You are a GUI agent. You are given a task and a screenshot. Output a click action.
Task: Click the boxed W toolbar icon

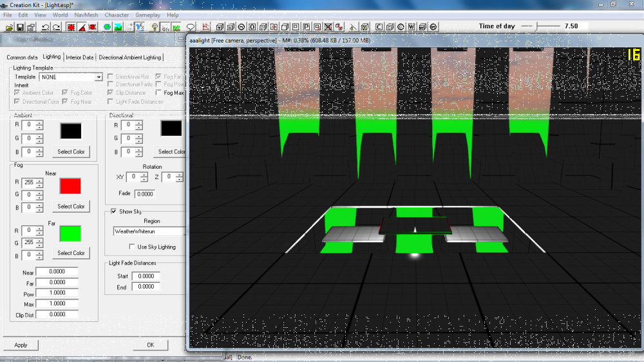412,27
